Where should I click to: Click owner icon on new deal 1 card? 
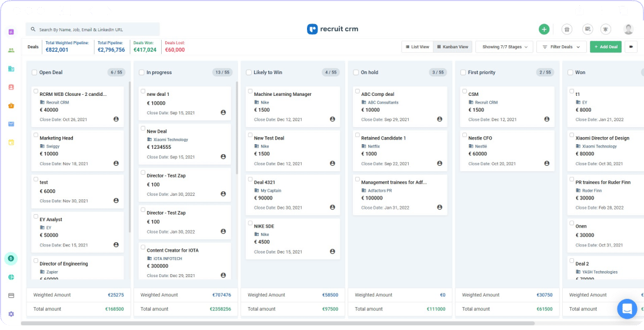(223, 112)
